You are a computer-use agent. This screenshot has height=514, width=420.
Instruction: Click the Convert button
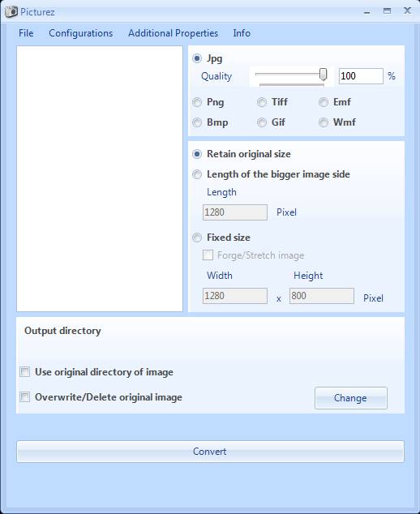tap(210, 452)
